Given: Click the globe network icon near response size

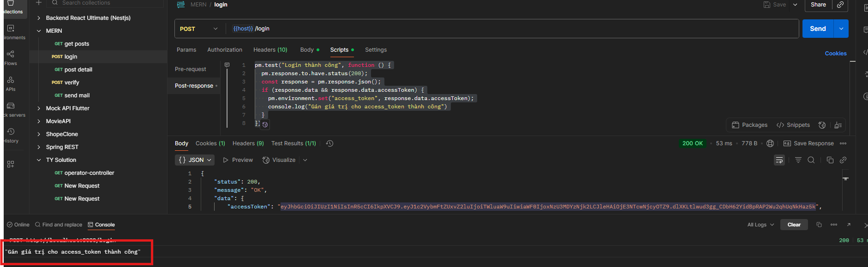Looking at the screenshot, I should [x=770, y=143].
